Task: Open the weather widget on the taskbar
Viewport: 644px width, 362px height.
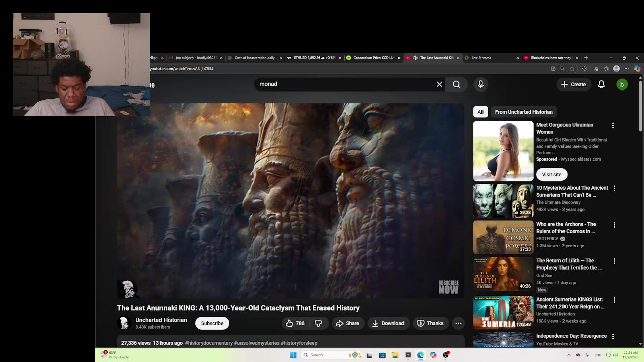Action: tap(115, 355)
